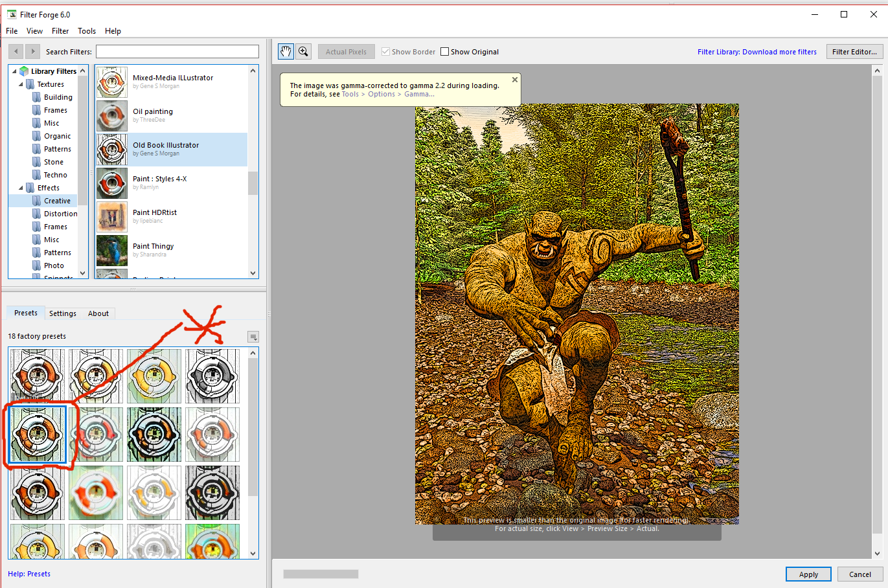The height and width of the screenshot is (588, 888).
Task: Open the View menu
Action: 34,31
